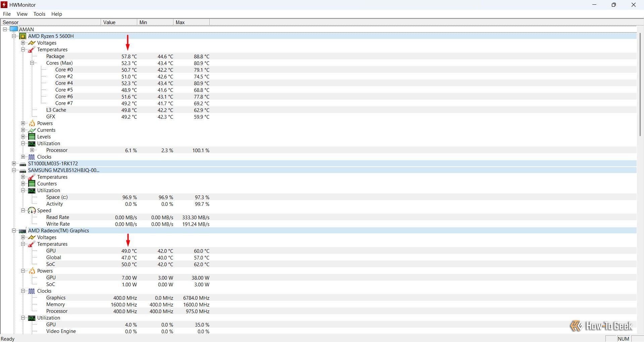Image resolution: width=644 pixels, height=342 pixels.
Task: Collapse the Cores (Max) temperature list
Action: [x=32, y=63]
